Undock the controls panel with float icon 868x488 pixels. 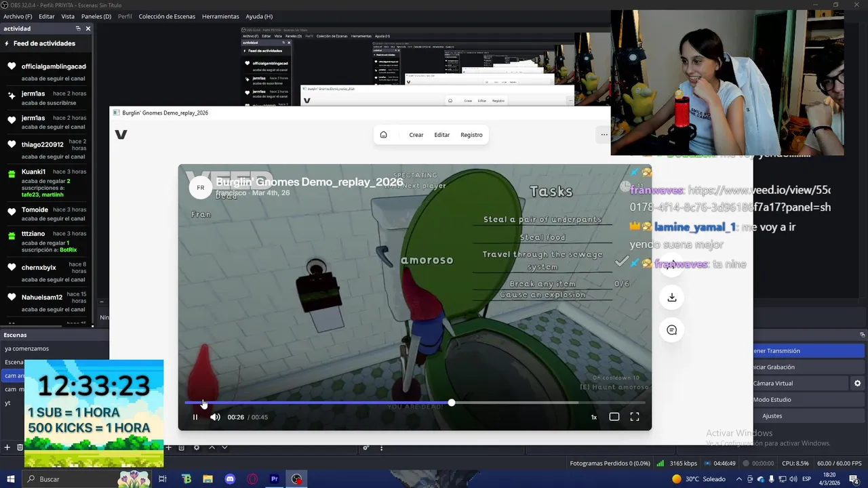click(x=863, y=335)
